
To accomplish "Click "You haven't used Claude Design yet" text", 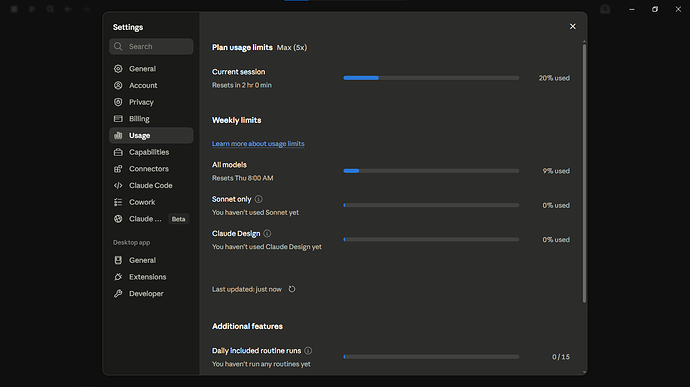I will coord(267,247).
